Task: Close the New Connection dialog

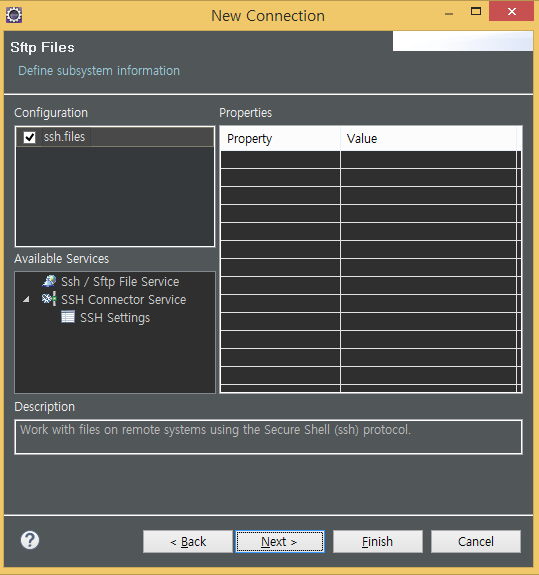Action: tap(511, 12)
